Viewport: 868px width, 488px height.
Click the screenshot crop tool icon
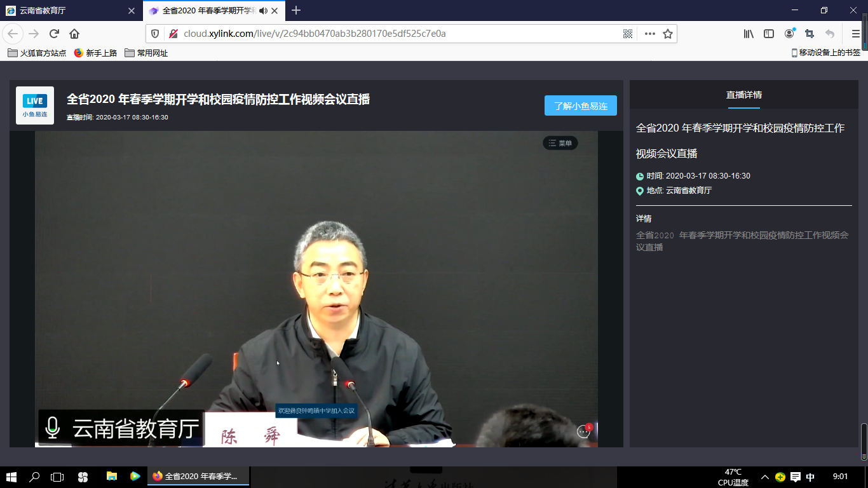810,34
